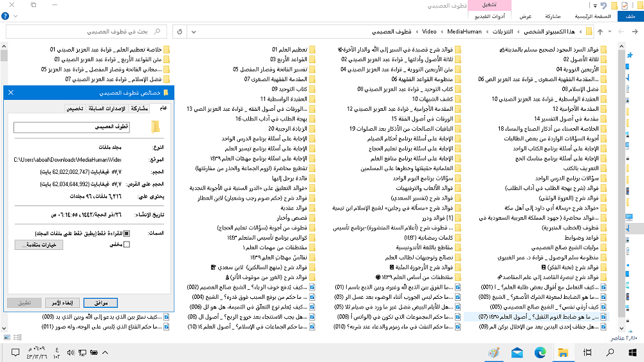Check the hidden (مخفي) attribute checkbox
The height and width of the screenshot is (362, 644).
pos(127,244)
